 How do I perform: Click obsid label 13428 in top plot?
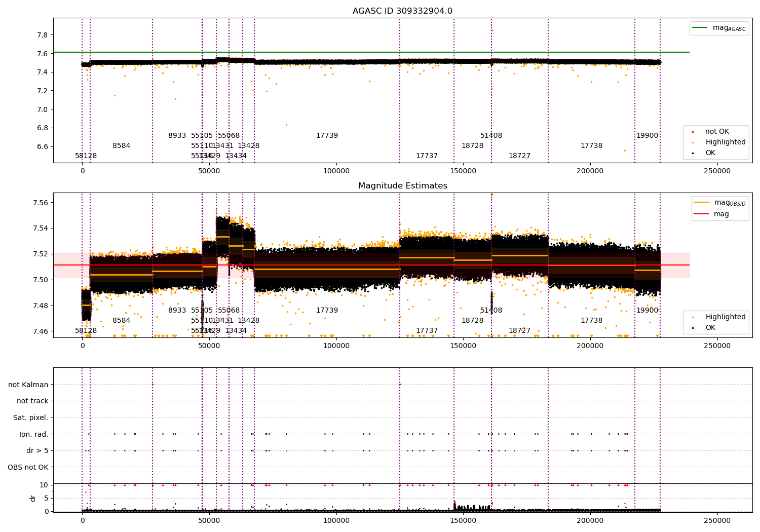click(249, 146)
